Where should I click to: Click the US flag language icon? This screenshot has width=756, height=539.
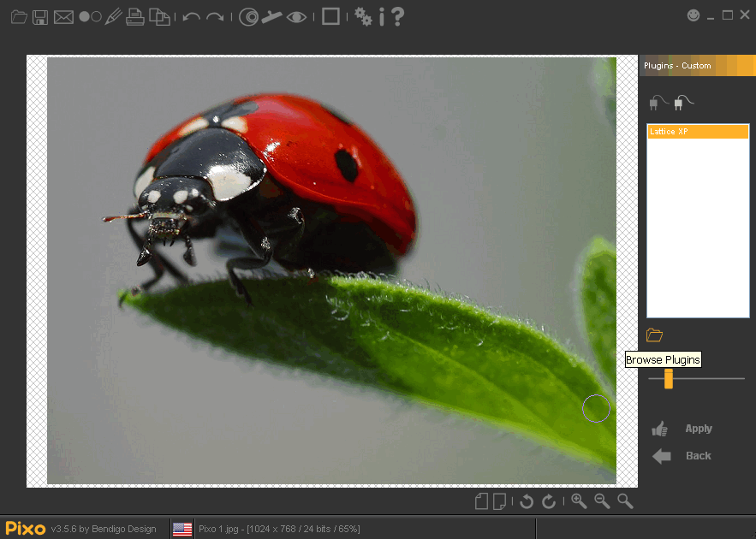(182, 529)
